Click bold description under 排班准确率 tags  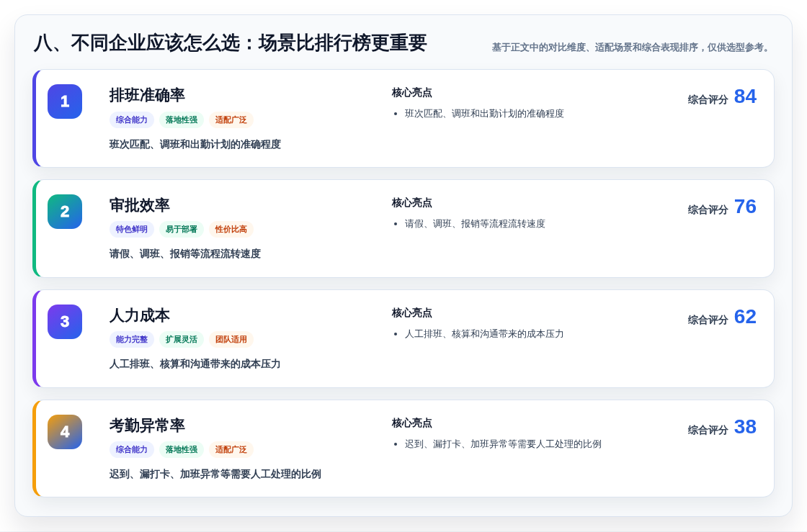(x=195, y=145)
